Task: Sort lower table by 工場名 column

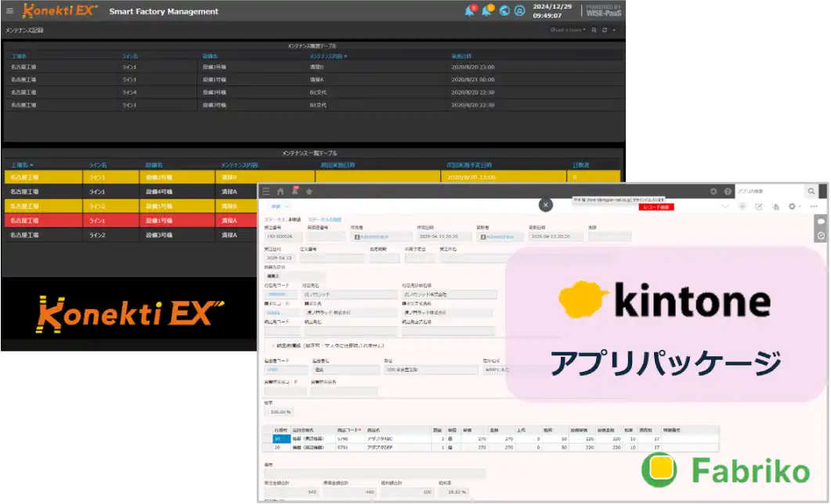Action: point(22,165)
